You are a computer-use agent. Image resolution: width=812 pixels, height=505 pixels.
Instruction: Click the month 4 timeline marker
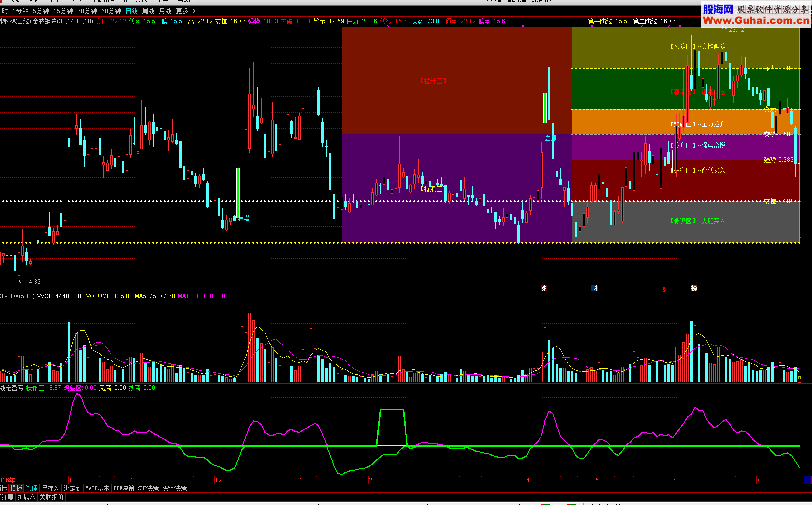(x=528, y=480)
